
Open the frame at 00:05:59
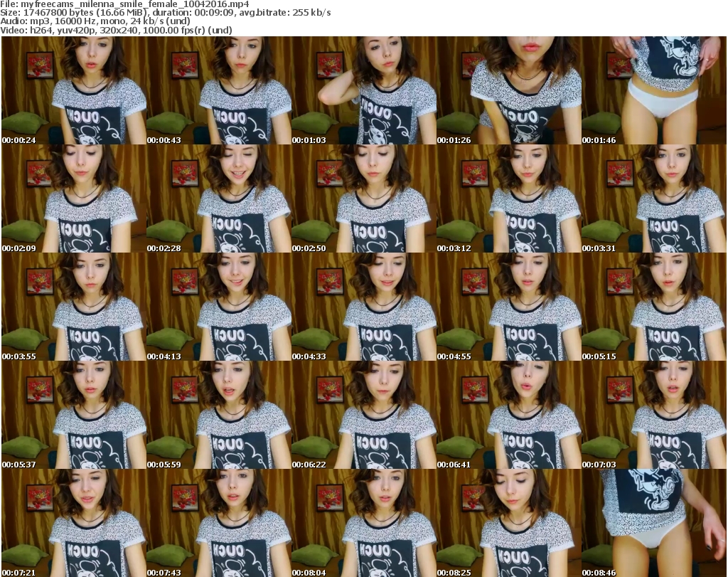pos(219,415)
